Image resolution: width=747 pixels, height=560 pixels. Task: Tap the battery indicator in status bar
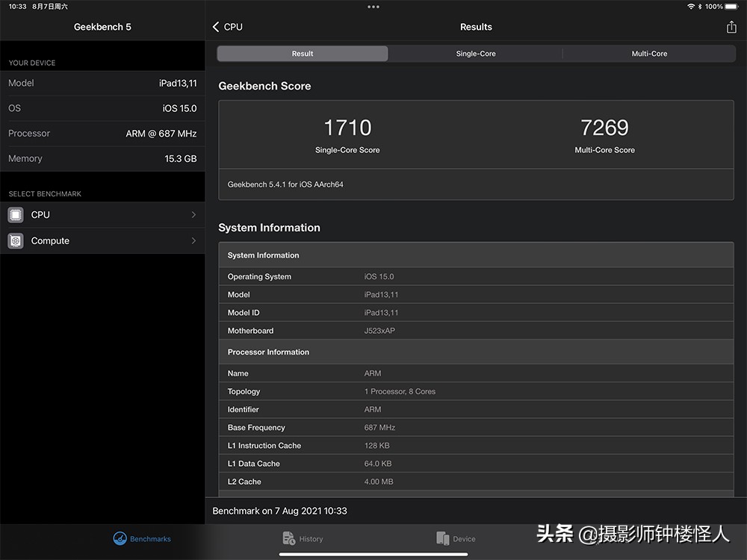point(732,7)
